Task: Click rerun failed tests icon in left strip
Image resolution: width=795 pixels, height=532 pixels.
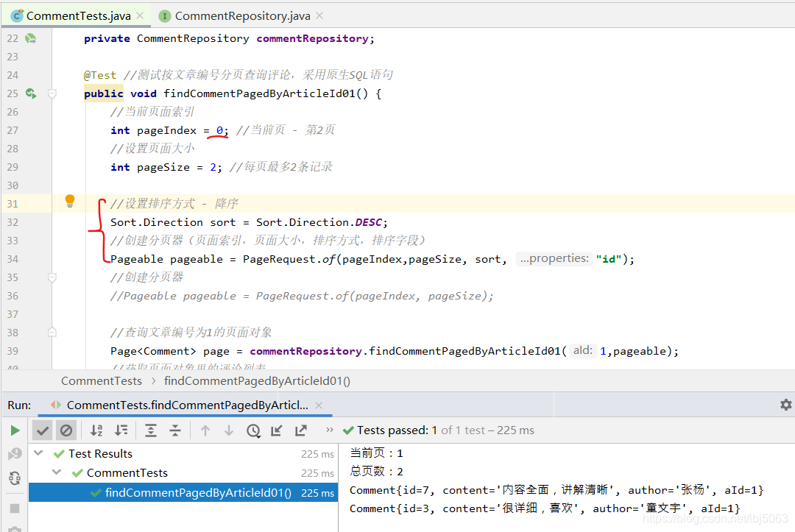Action: [15, 454]
